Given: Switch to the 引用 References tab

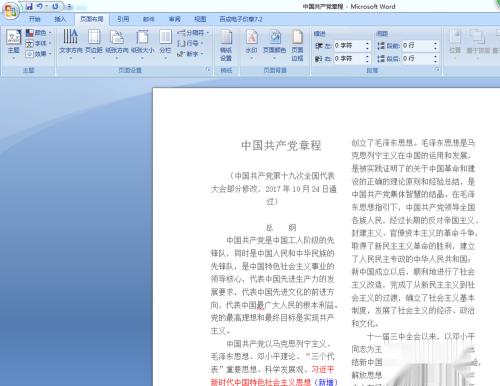Looking at the screenshot, I should point(123,19).
